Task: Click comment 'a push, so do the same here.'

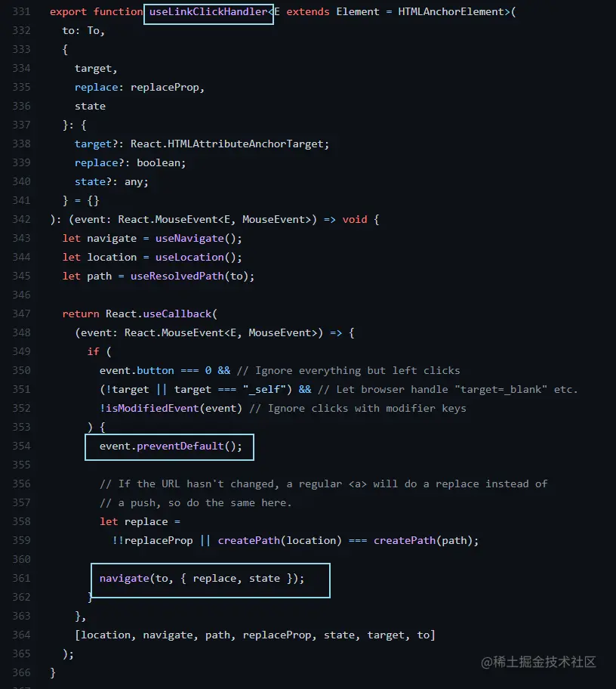Action: [x=196, y=503]
